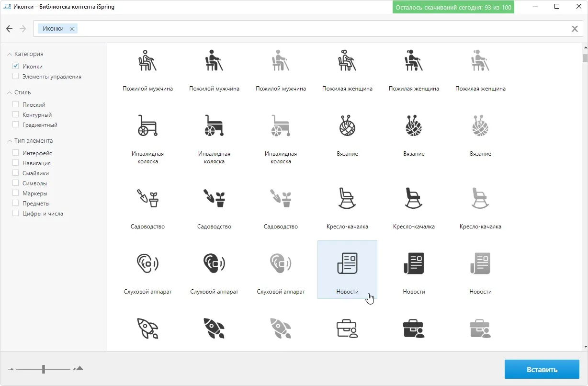The width and height of the screenshot is (588, 386).
Task: Select the solid black Новости icon
Action: [x=414, y=263]
